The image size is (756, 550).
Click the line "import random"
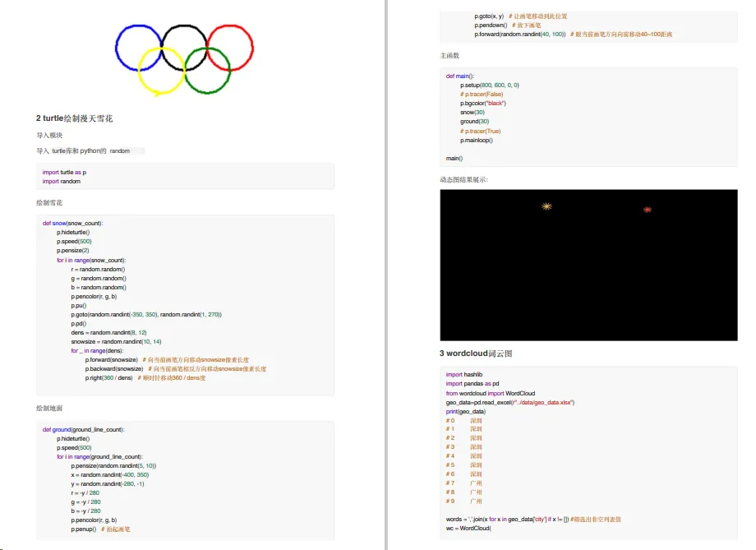pos(62,182)
